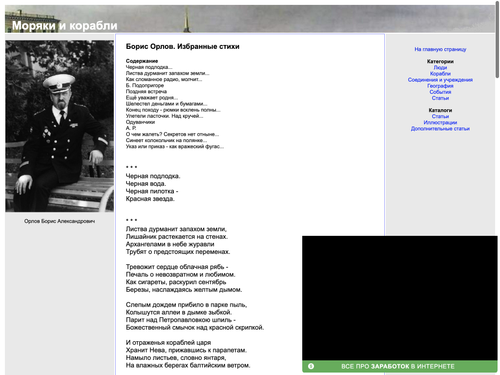Viewport: 500px width, 375px height.
Task: Select the 'География' category link
Action: [x=440, y=86]
